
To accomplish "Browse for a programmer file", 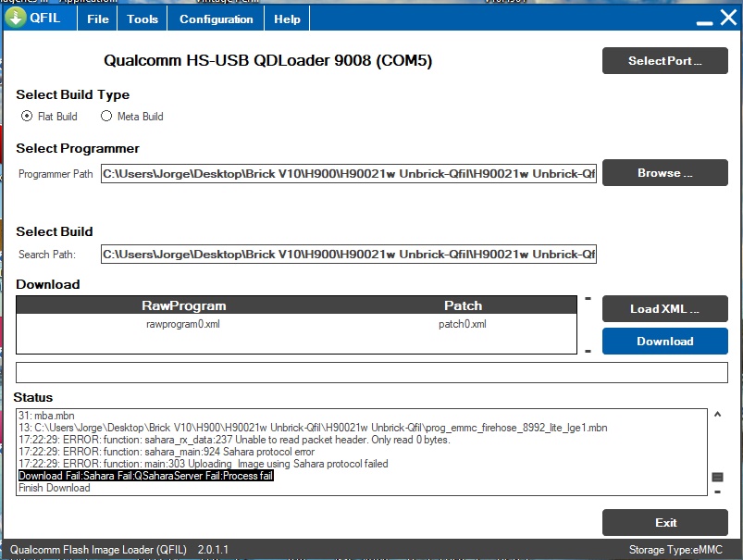I will 665,172.
